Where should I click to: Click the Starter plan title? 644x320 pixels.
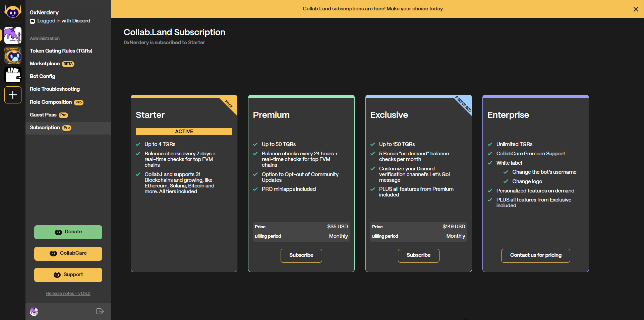coord(150,115)
